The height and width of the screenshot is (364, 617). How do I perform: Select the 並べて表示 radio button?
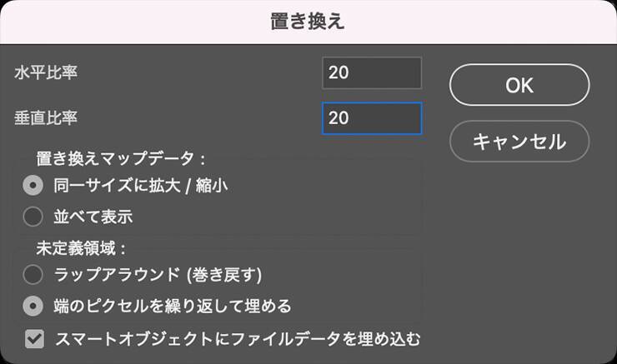33,217
